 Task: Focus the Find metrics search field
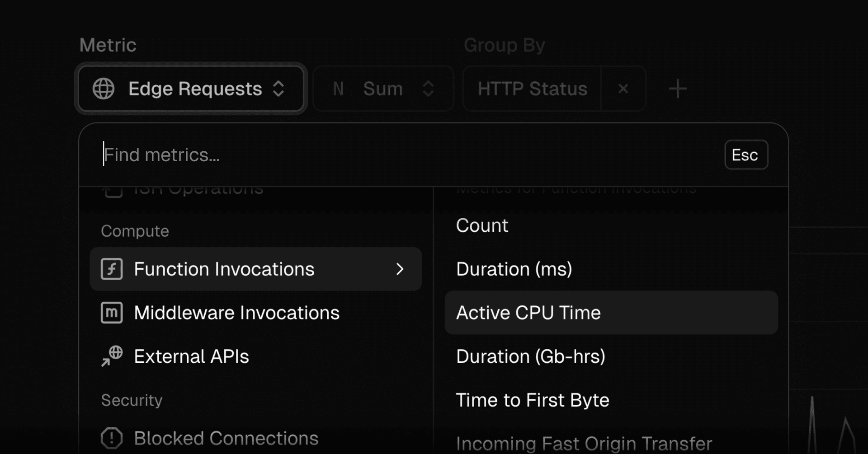(x=407, y=155)
